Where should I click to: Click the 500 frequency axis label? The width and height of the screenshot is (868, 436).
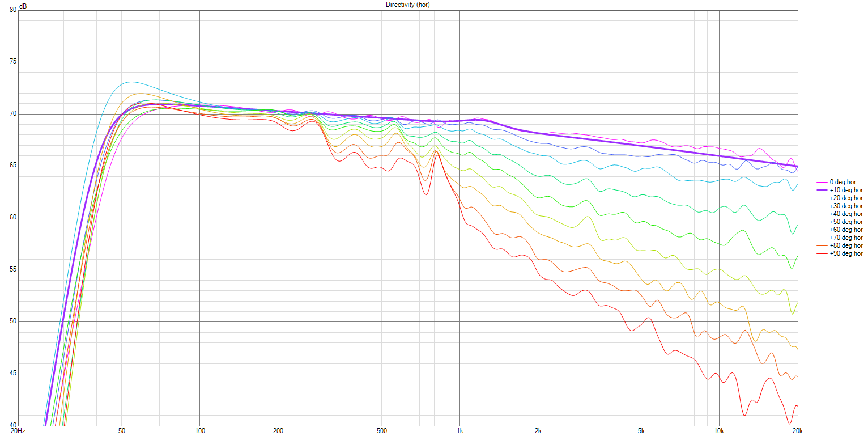click(x=381, y=431)
